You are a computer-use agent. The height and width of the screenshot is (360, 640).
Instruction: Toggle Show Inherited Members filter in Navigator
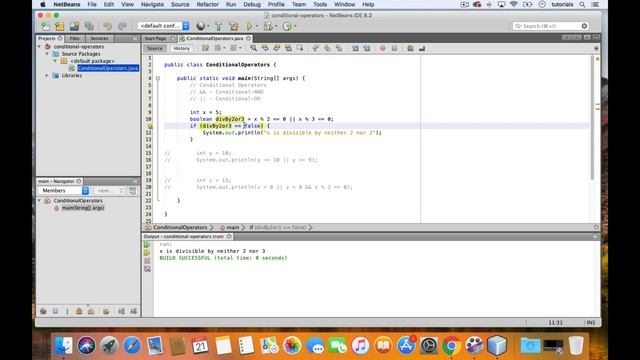pyautogui.click(x=43, y=311)
